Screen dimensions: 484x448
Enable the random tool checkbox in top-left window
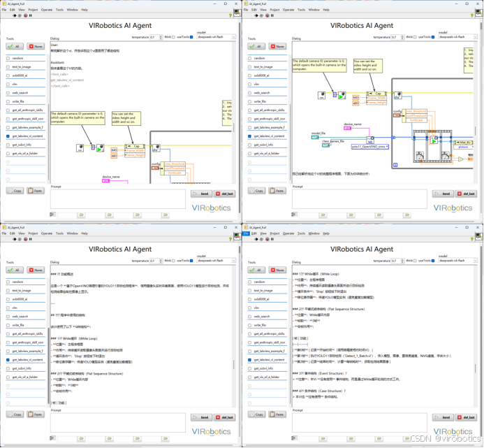8,58
